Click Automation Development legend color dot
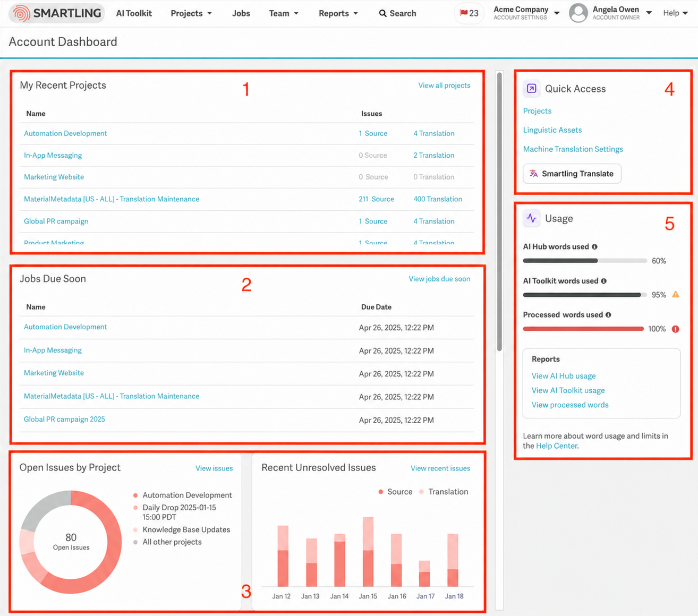The height and width of the screenshot is (616, 698). coord(135,495)
